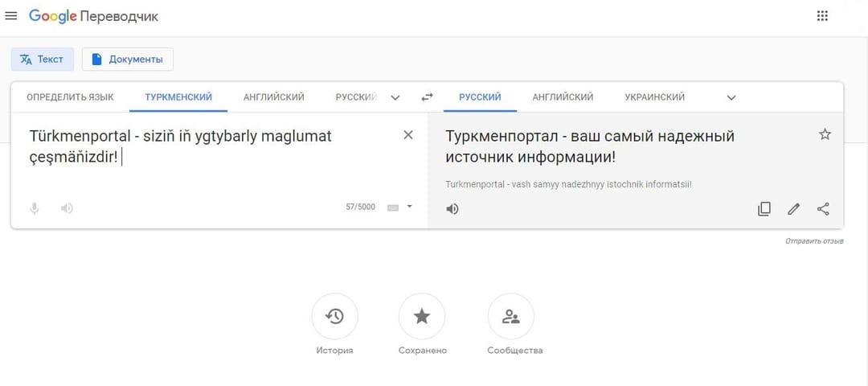Viewport: 868px width, 386px height.
Task: Click Отправить отзыв feedback link
Action: click(x=814, y=241)
